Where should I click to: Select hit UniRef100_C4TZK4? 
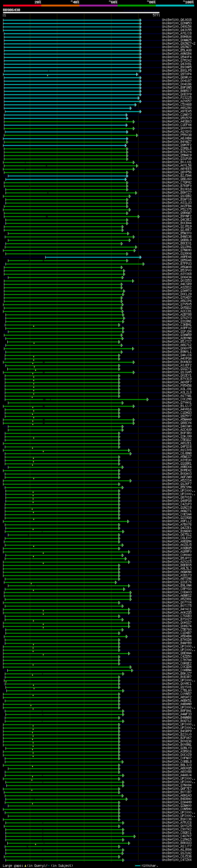pyautogui.click(x=177, y=860)
